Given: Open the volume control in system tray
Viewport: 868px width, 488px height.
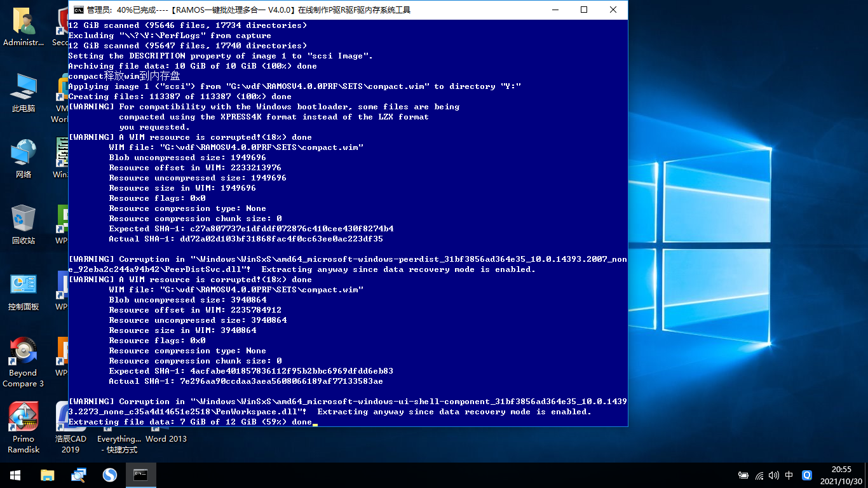Looking at the screenshot, I should (x=773, y=475).
